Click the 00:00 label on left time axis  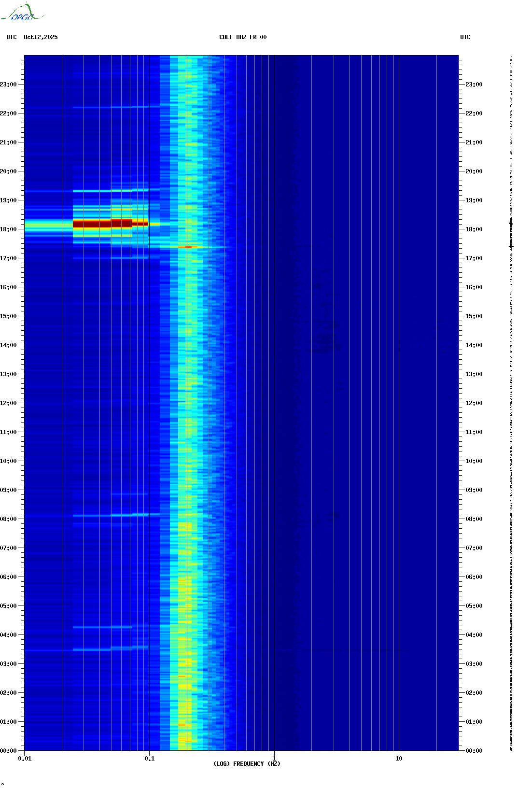pos(8,751)
